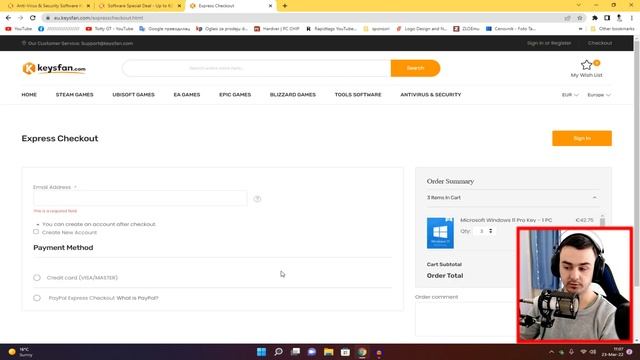Screen dimensions: 640x360
Task: Bookmark this page with the star icon
Action: [x=580, y=18]
